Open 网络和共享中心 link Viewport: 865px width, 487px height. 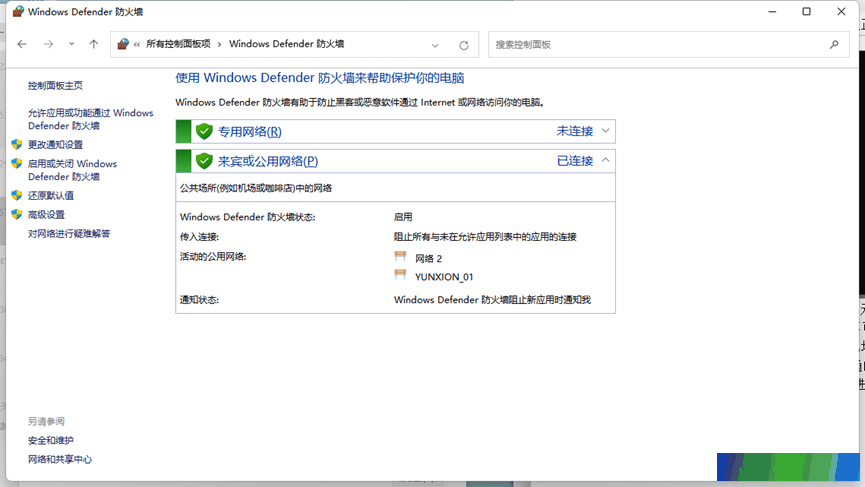[x=60, y=459]
